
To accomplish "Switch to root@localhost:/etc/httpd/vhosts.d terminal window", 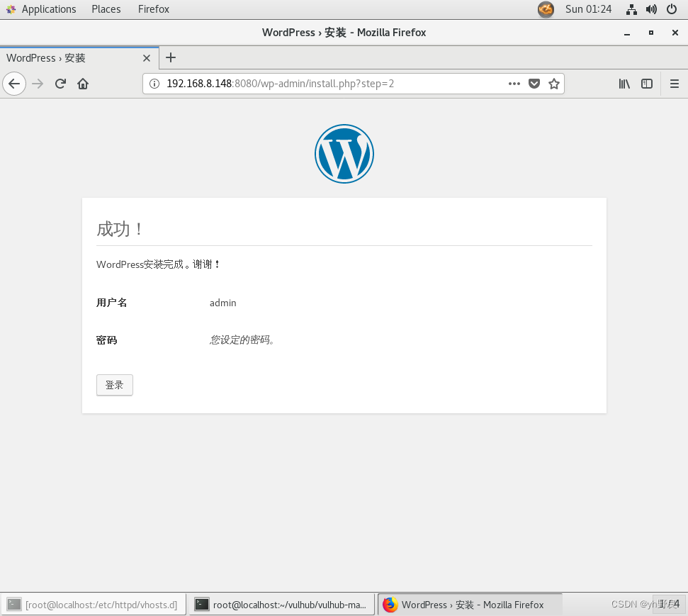I will click(x=93, y=605).
